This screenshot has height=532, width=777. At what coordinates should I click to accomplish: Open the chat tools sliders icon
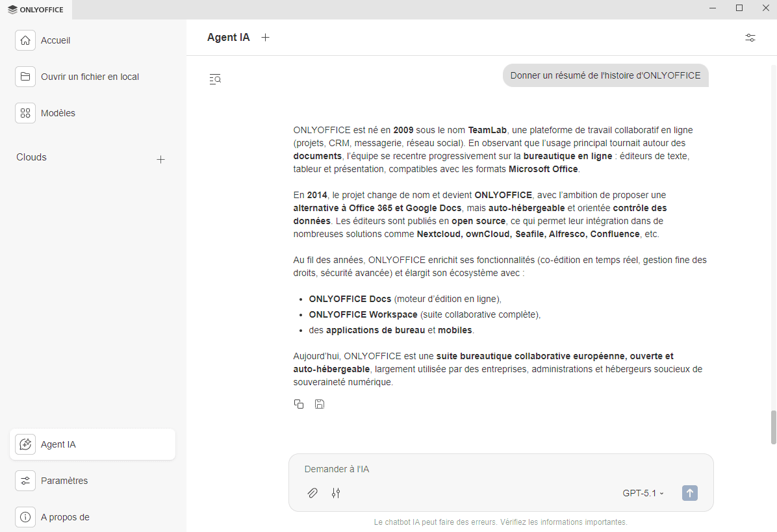[x=336, y=493]
